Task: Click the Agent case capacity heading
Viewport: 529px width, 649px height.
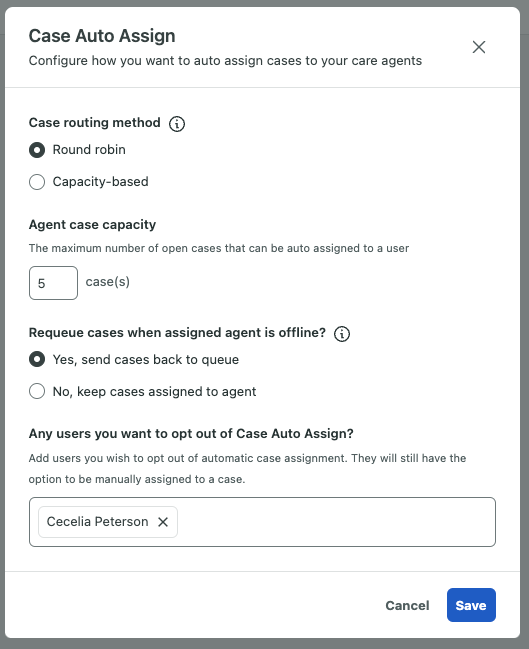Action: [92, 225]
